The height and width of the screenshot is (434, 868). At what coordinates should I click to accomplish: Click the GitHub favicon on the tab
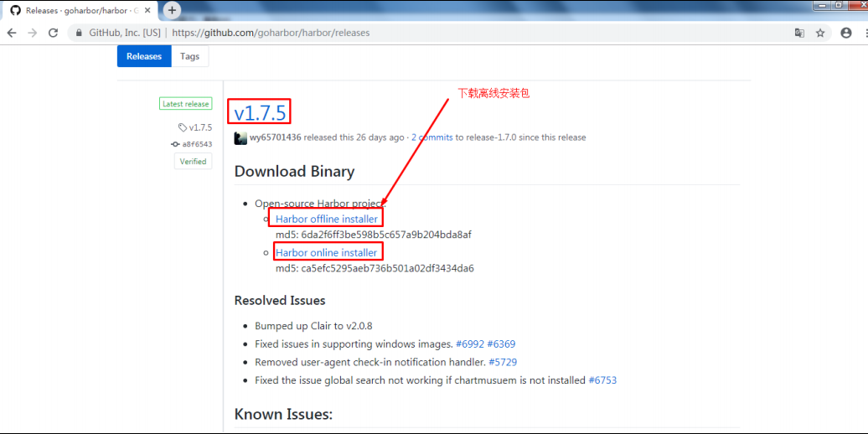[x=15, y=11]
